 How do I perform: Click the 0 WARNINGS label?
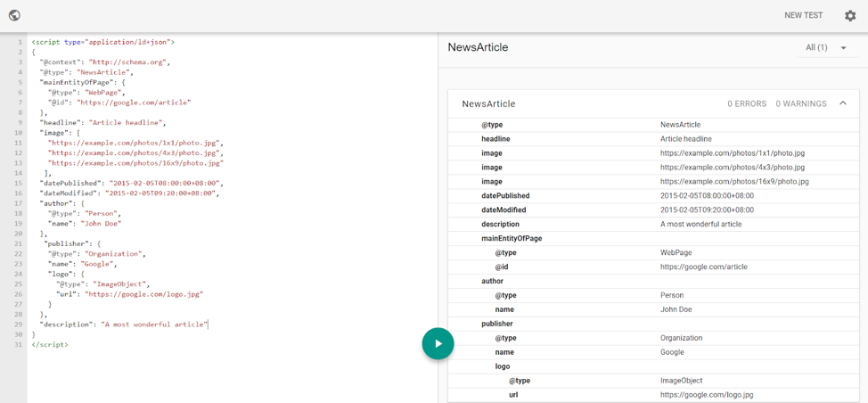(801, 103)
